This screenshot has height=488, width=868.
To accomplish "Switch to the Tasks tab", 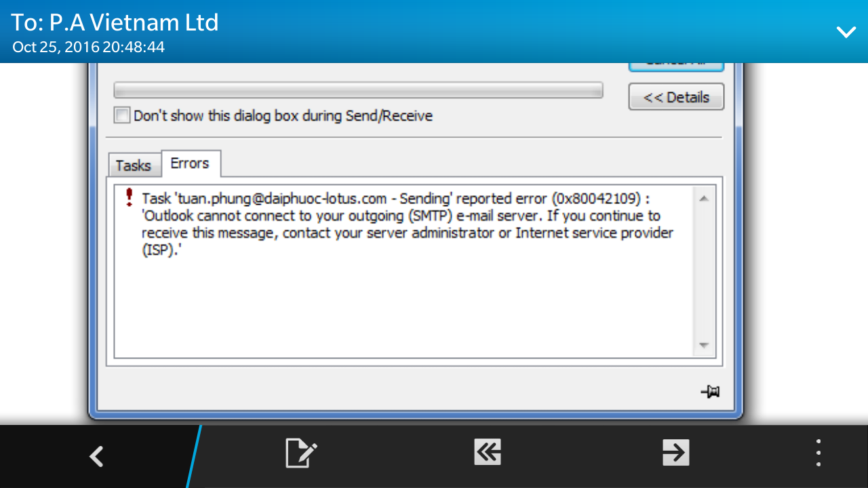I will [133, 165].
